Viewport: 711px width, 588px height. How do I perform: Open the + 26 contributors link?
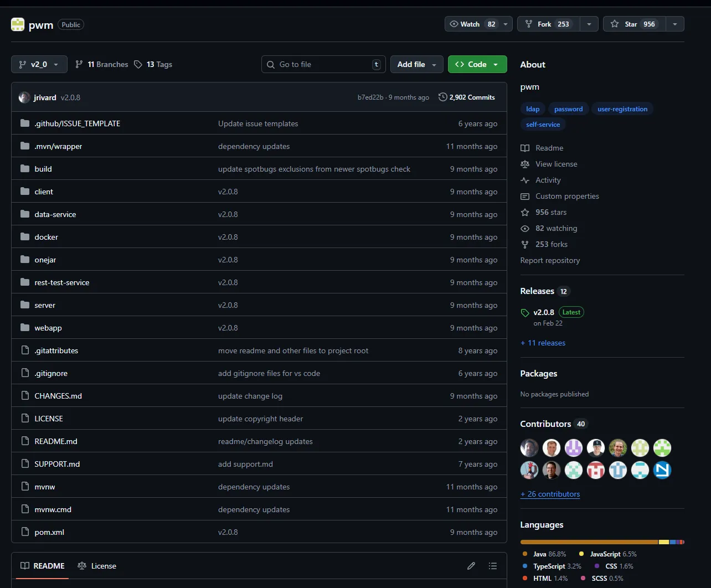click(550, 494)
